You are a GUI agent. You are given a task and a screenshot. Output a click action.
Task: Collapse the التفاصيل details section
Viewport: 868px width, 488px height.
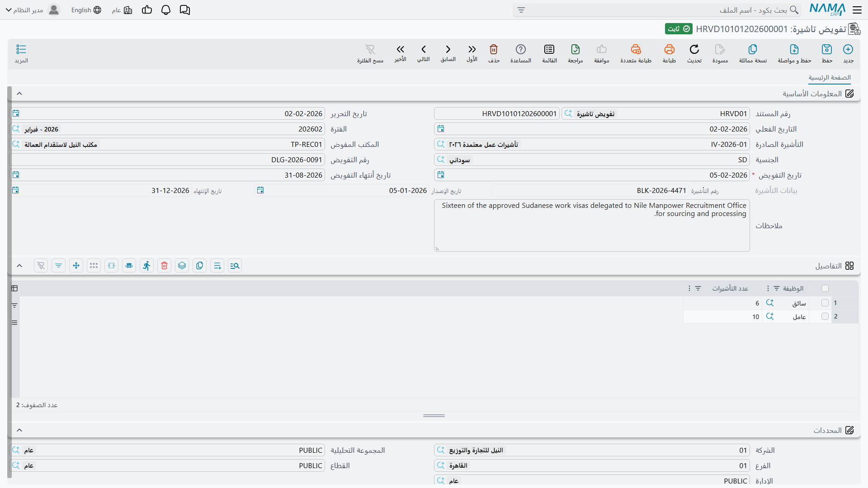point(19,266)
